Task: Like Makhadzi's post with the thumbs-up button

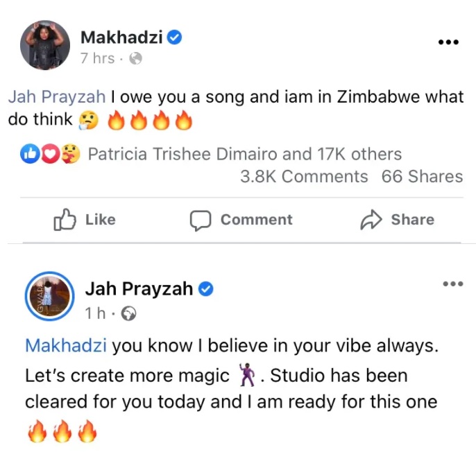Action: pyautogui.click(x=85, y=220)
